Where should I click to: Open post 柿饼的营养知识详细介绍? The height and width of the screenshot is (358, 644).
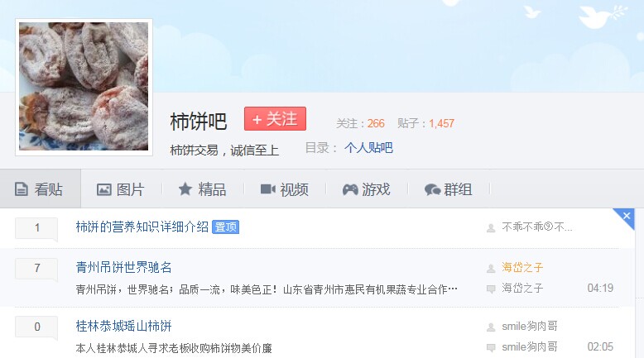coord(142,227)
